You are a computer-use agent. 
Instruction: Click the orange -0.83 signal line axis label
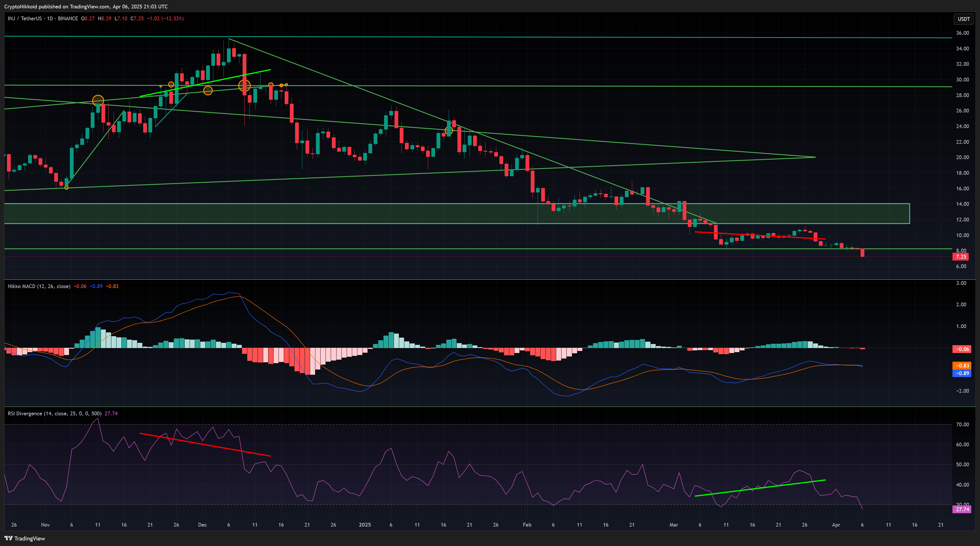tap(962, 366)
